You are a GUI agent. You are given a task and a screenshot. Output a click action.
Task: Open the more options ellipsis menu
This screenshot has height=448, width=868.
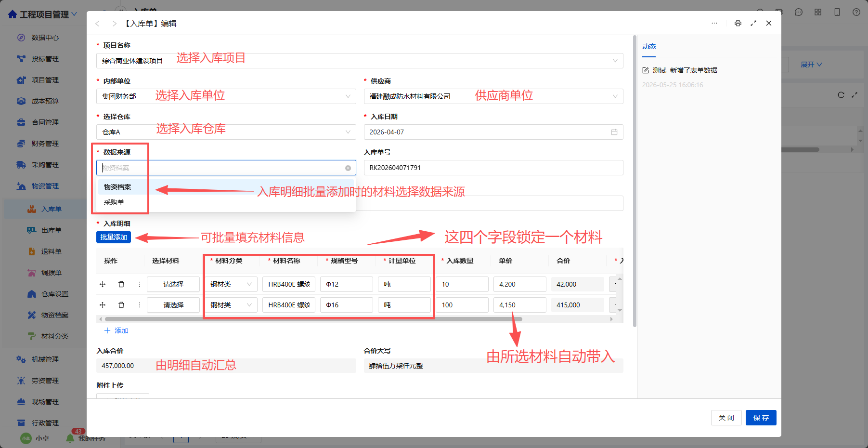[x=714, y=23]
